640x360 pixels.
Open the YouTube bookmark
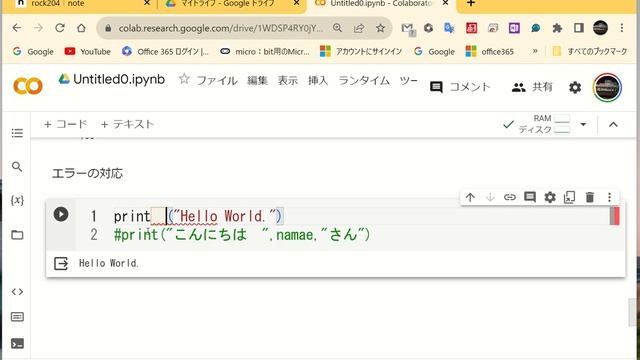coord(88,51)
